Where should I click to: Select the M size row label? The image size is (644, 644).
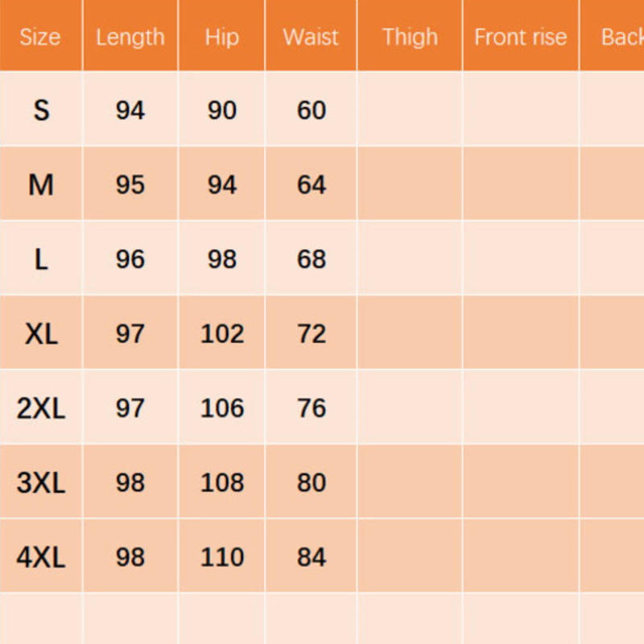point(41,184)
